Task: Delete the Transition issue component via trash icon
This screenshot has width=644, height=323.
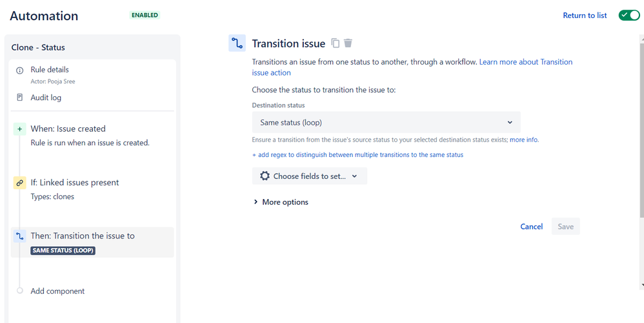Action: pos(348,43)
